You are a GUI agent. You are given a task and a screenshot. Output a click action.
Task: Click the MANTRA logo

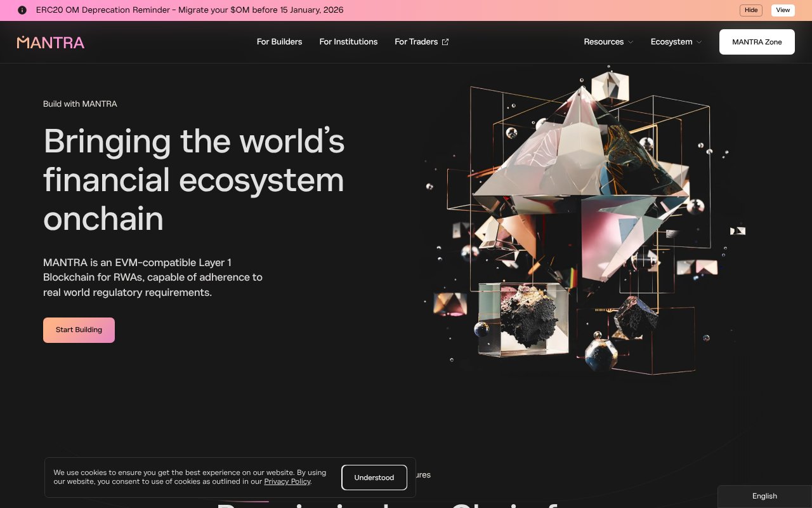(x=50, y=42)
